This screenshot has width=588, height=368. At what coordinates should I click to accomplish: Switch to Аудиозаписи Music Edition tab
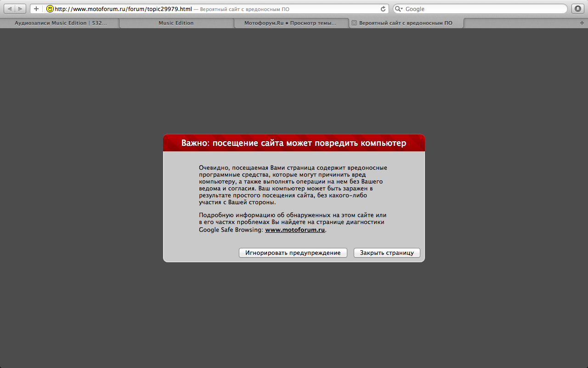pos(60,23)
